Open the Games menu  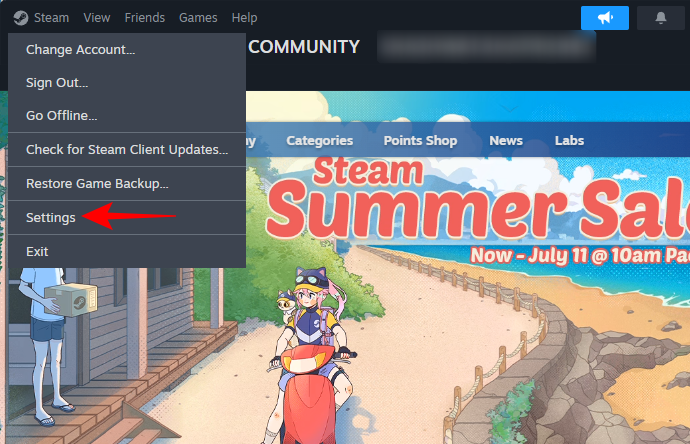[198, 18]
